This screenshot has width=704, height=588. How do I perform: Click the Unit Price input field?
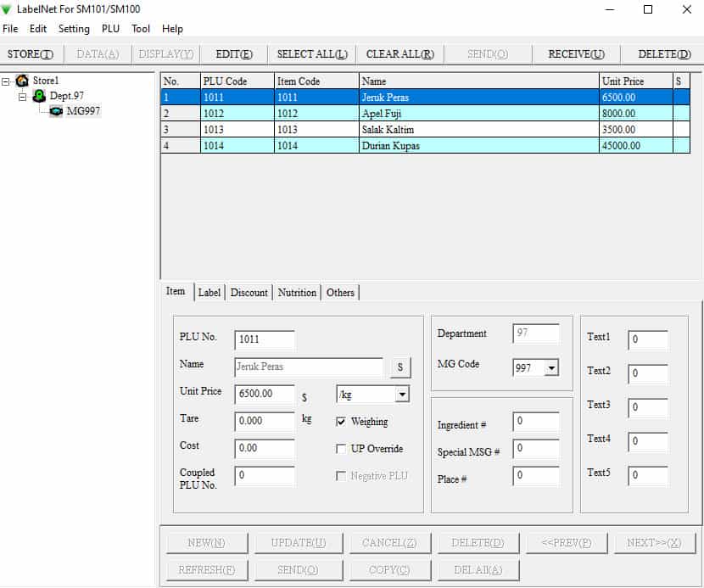[x=265, y=394]
